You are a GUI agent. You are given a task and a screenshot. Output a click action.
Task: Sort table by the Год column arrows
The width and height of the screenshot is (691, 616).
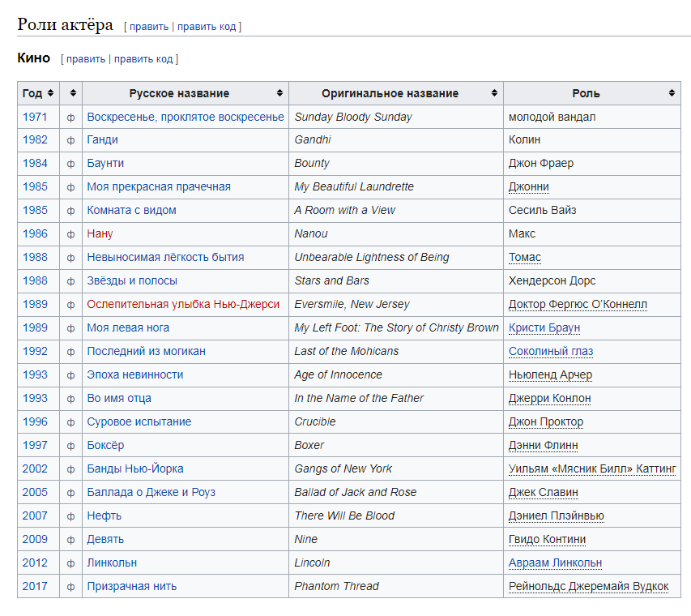51,93
